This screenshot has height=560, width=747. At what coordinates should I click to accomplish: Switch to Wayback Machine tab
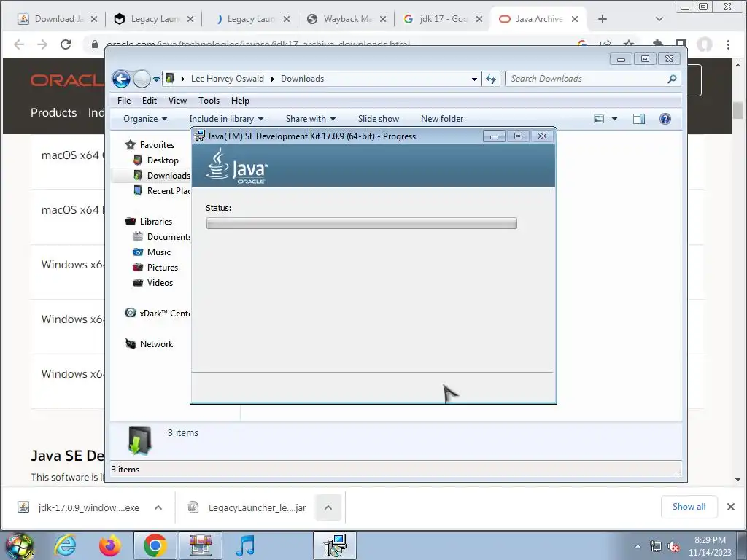[347, 19]
